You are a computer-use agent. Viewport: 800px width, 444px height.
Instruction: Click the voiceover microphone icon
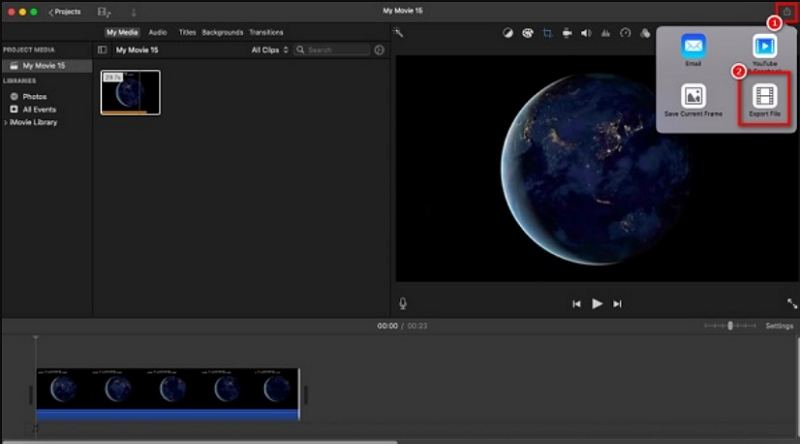click(x=403, y=304)
